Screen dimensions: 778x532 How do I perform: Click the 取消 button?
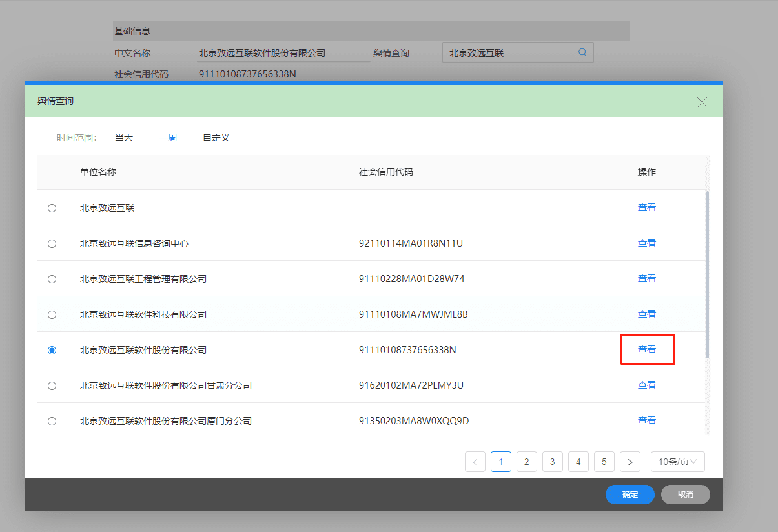[686, 495]
